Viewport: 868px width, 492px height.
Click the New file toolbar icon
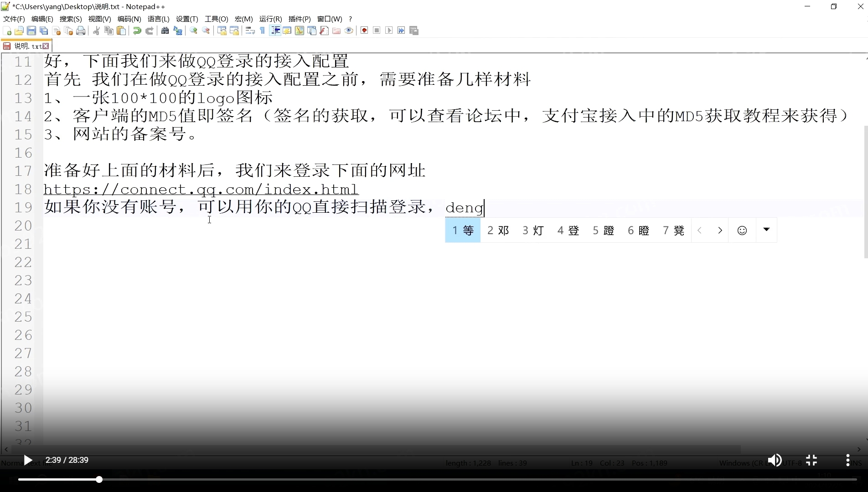click(x=7, y=31)
